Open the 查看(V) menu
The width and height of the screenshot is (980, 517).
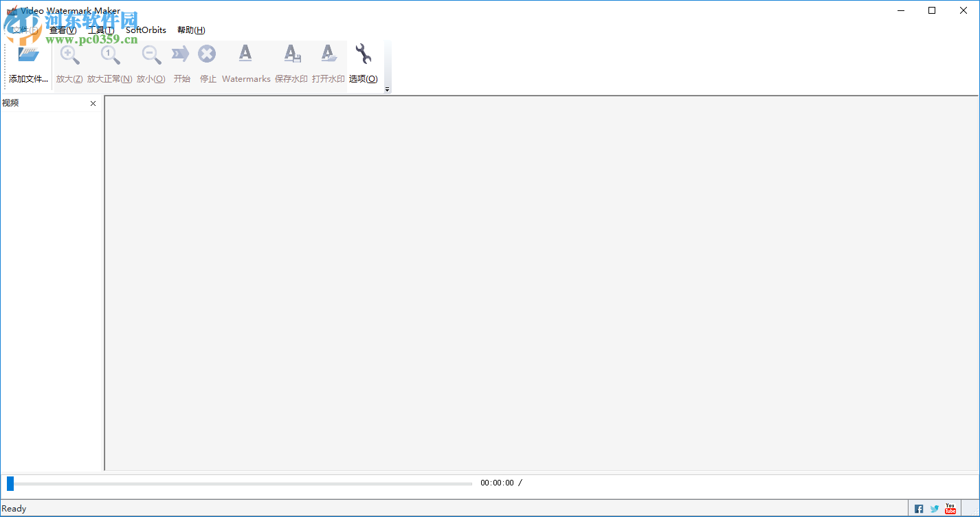(x=61, y=30)
